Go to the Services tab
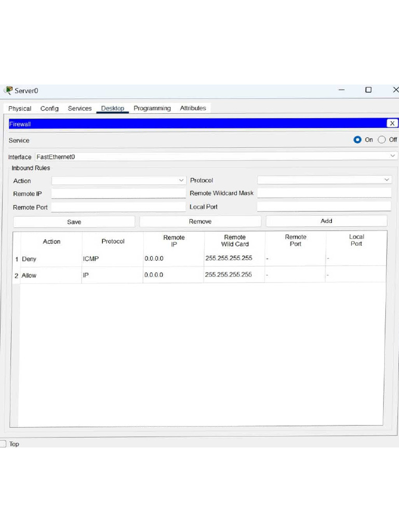 click(79, 109)
